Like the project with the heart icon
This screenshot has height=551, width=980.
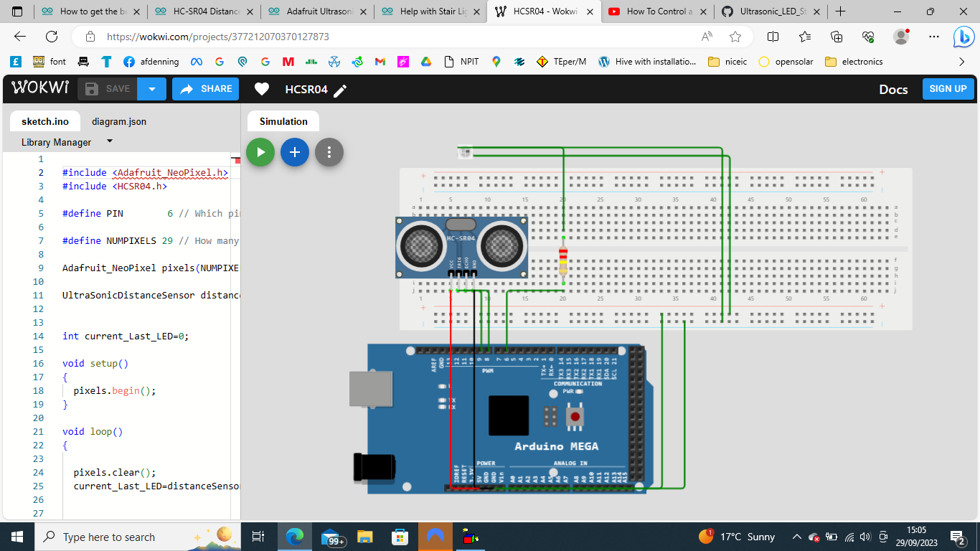coord(262,89)
